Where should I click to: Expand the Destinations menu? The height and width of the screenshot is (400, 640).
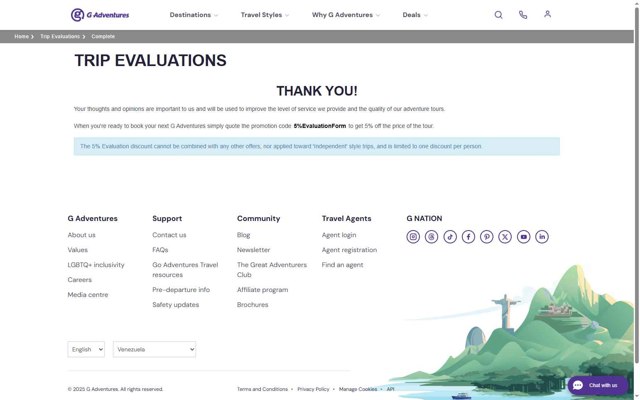pos(194,15)
